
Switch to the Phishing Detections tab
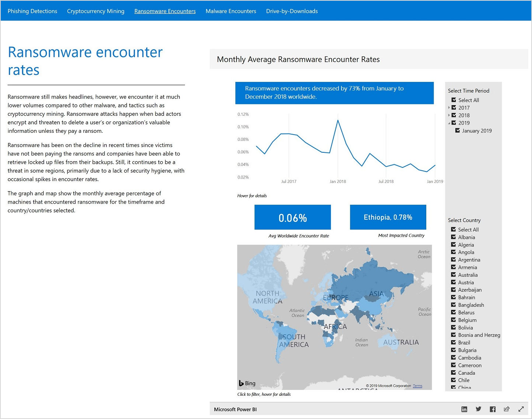point(32,11)
